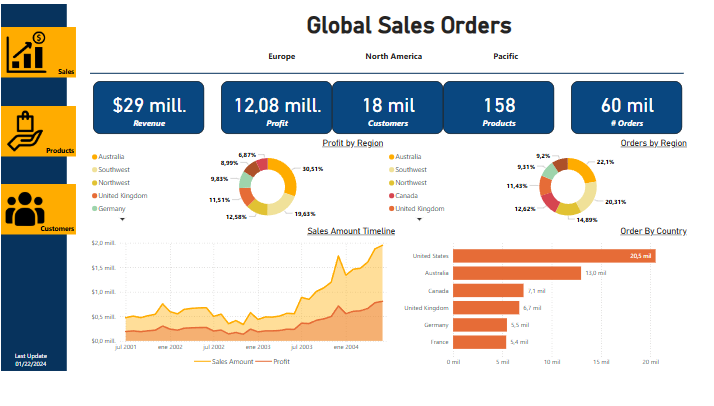The height and width of the screenshot is (406, 714).
Task: Click the $29 mill. Revenue card
Action: (149, 108)
